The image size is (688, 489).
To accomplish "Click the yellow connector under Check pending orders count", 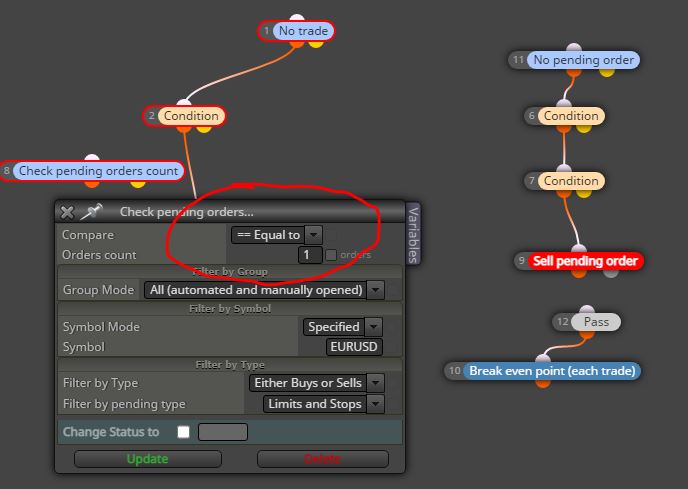I will 138,183.
